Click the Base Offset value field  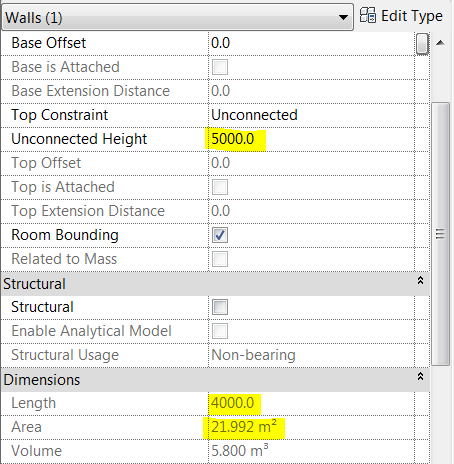pyautogui.click(x=311, y=43)
